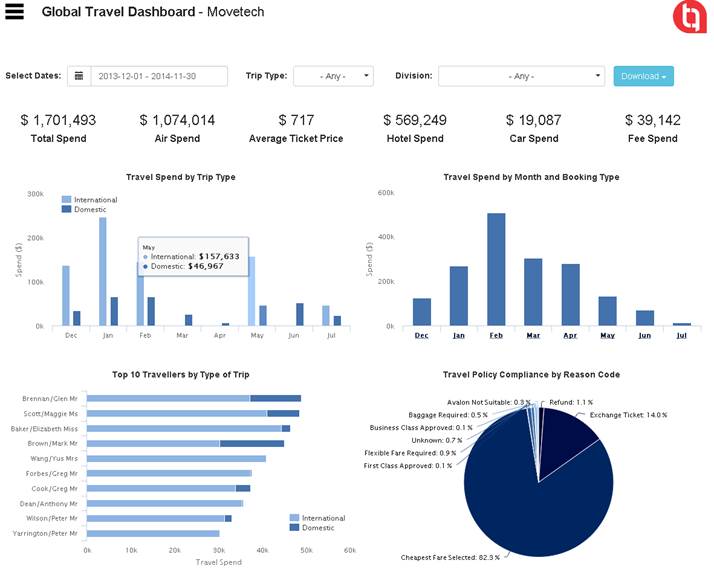Select the Brennan/Glen Mr traveller bar
Screen dimensions: 714x578
point(190,398)
